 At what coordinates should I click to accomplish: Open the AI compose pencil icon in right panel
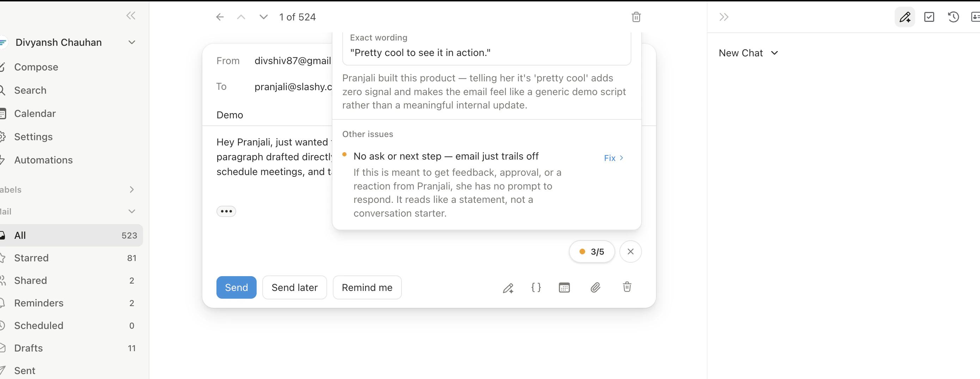coord(905,17)
